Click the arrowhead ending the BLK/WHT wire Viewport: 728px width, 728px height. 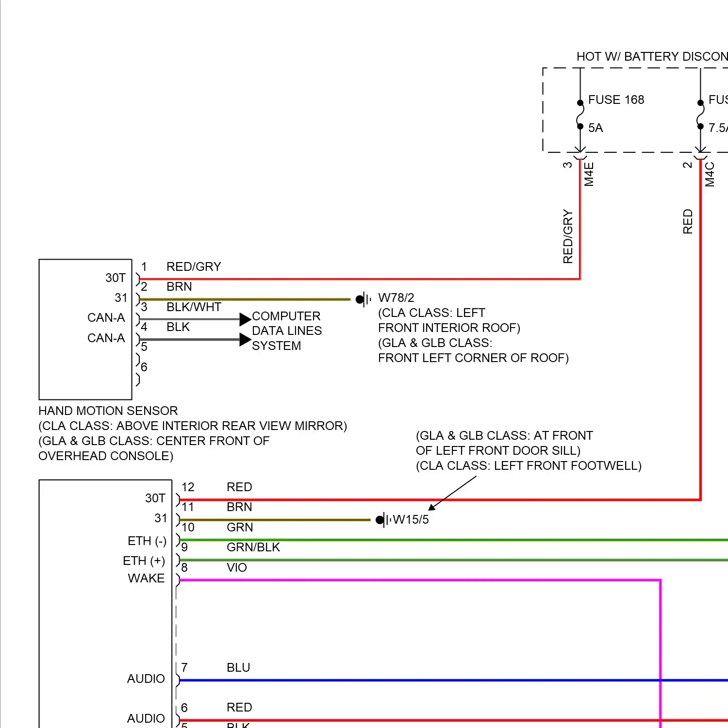pyautogui.click(x=245, y=319)
